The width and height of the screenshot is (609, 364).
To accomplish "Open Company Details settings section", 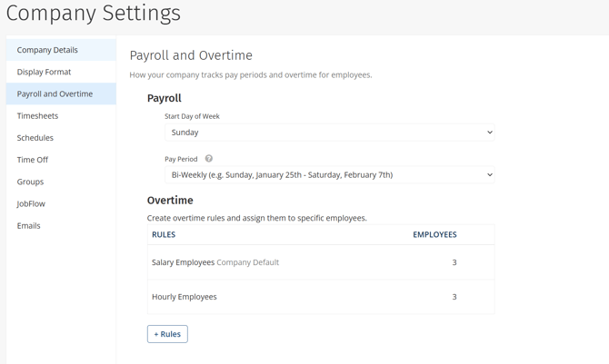I will tap(47, 50).
